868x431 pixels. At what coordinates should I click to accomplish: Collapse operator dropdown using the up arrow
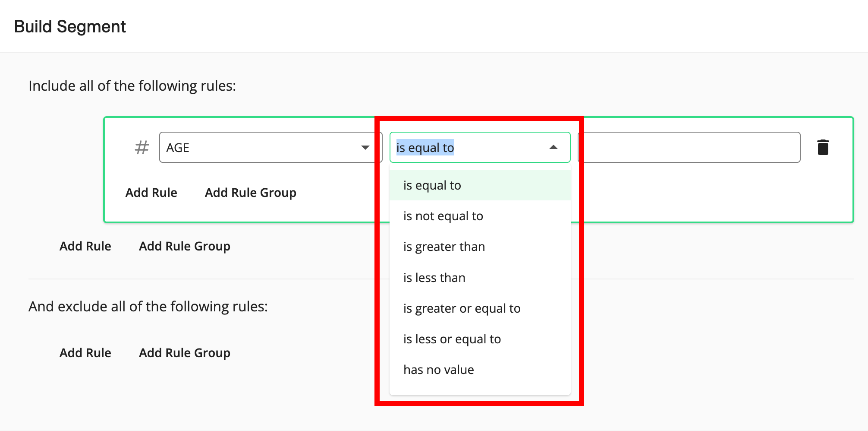(553, 148)
